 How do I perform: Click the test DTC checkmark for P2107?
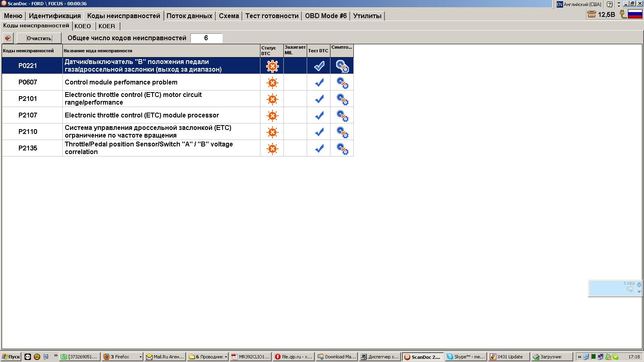point(319,115)
